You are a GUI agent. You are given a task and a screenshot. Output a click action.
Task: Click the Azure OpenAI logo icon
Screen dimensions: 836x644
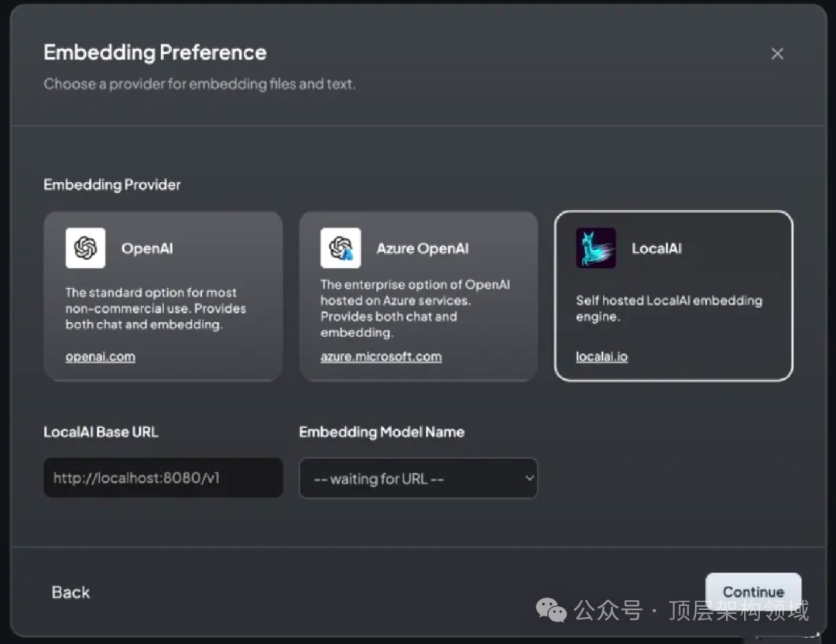point(341,248)
